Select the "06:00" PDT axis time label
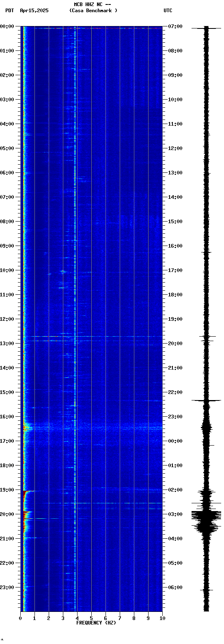 coord(7,173)
